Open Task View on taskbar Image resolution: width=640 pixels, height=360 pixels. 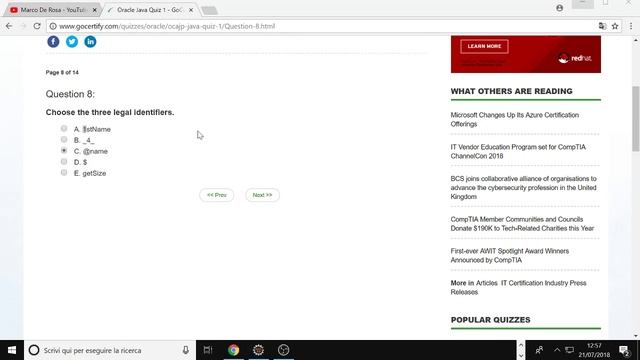click(208, 350)
